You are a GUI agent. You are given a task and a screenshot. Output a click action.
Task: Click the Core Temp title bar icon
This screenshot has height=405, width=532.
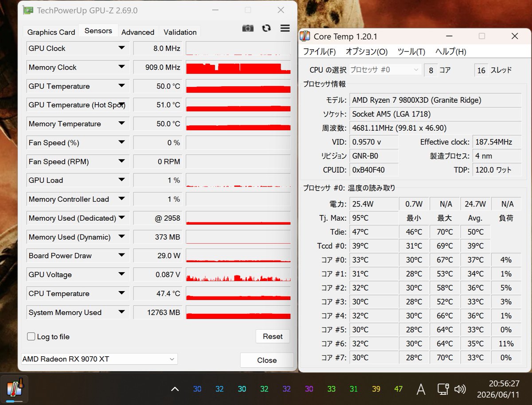(x=305, y=36)
